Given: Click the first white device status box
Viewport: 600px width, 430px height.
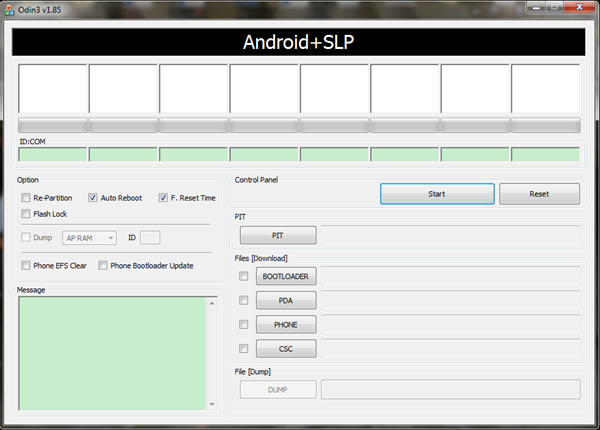Looking at the screenshot, I should 53,88.
